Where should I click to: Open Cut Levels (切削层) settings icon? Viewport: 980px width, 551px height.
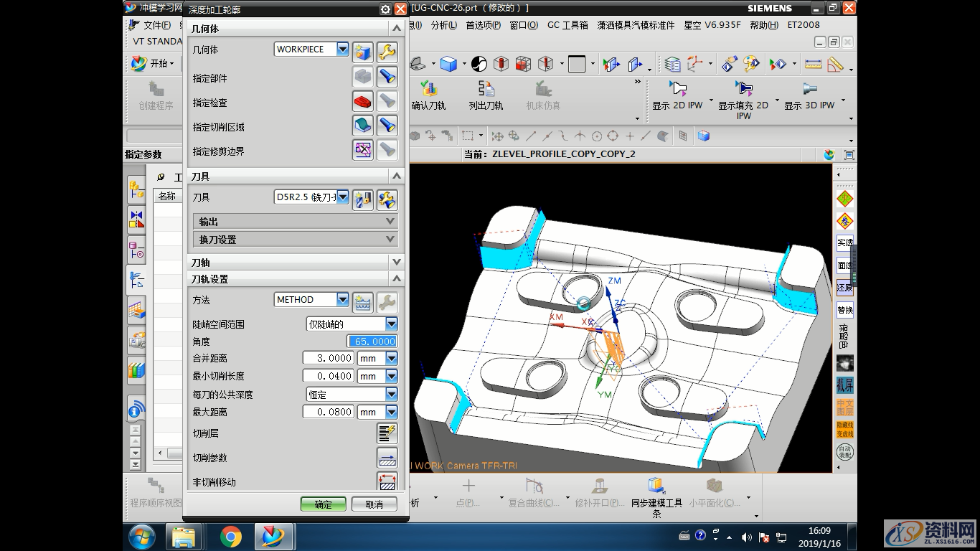point(387,433)
